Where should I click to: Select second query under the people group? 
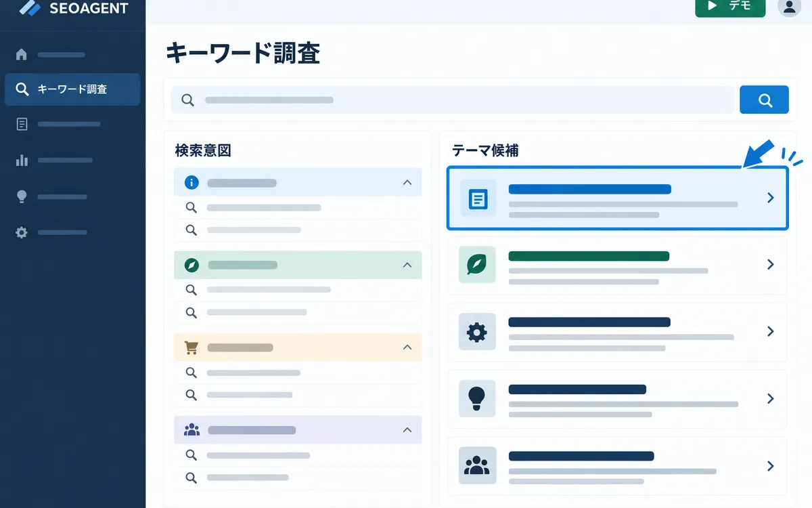pos(298,477)
